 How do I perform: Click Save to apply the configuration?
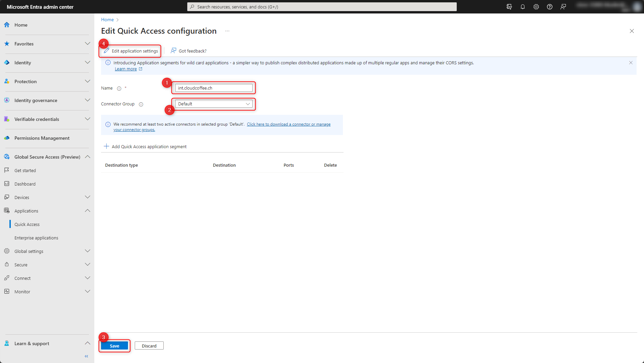pyautogui.click(x=114, y=345)
